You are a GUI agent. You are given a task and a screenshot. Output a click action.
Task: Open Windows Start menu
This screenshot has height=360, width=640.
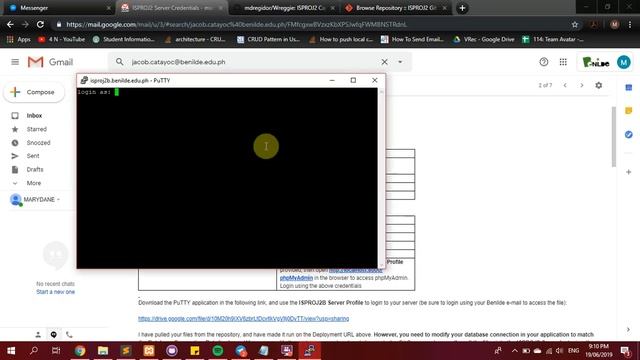click(x=11, y=351)
